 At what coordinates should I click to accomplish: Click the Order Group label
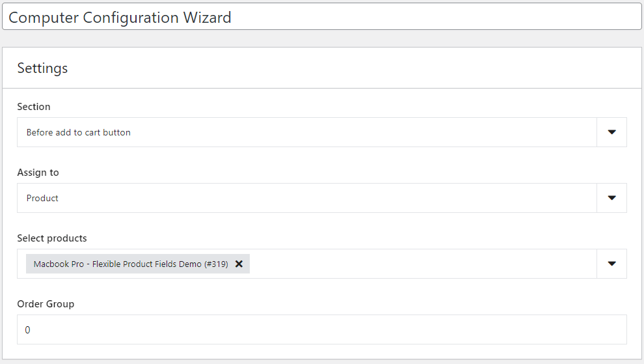[46, 304]
